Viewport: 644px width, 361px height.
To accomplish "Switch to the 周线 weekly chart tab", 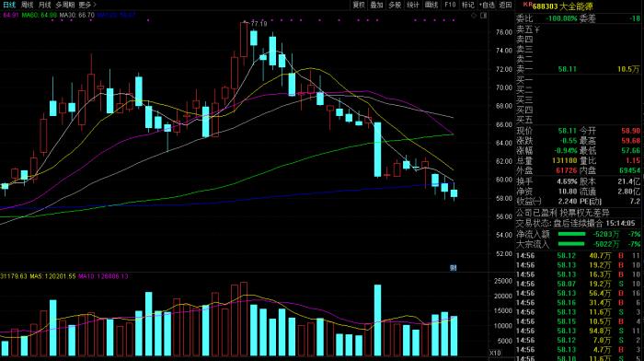I will 27,5.
